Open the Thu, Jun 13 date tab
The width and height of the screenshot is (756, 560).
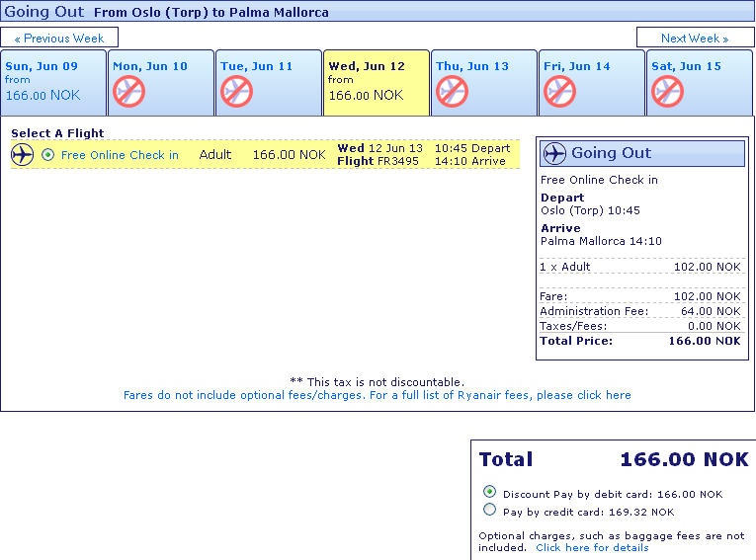(484, 82)
